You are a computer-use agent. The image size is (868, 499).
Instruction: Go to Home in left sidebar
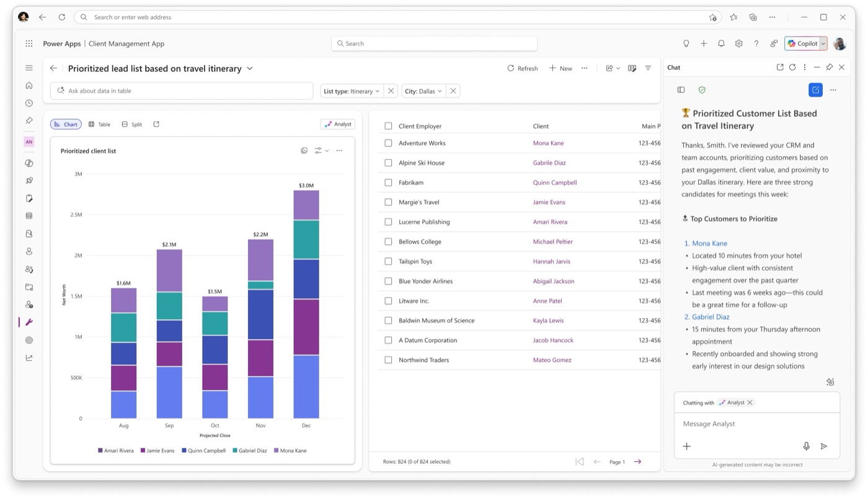click(29, 86)
